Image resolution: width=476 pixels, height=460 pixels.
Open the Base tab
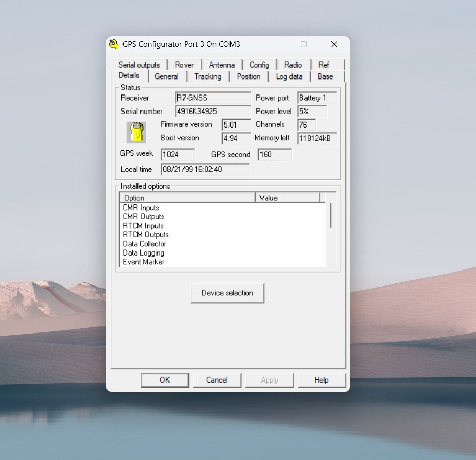tap(325, 76)
